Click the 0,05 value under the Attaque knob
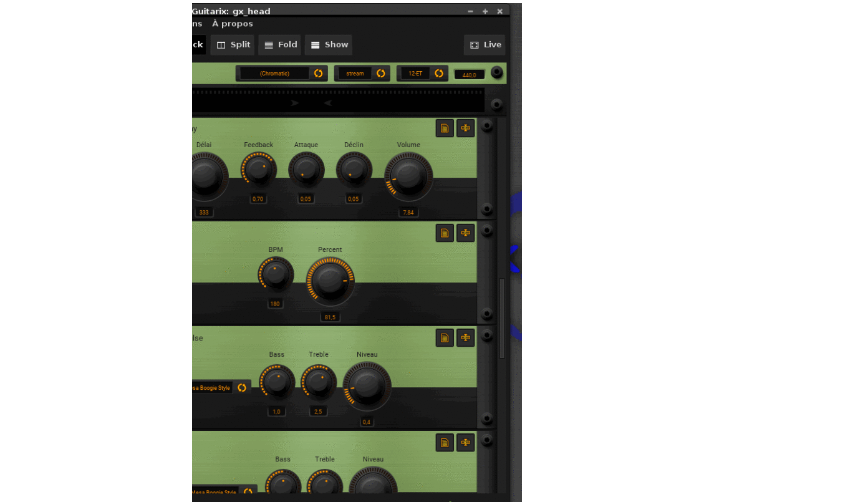Image resolution: width=868 pixels, height=502 pixels. click(306, 199)
